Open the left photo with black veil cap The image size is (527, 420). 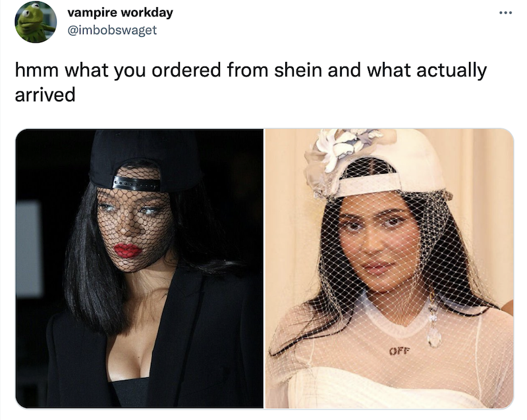[140, 269]
